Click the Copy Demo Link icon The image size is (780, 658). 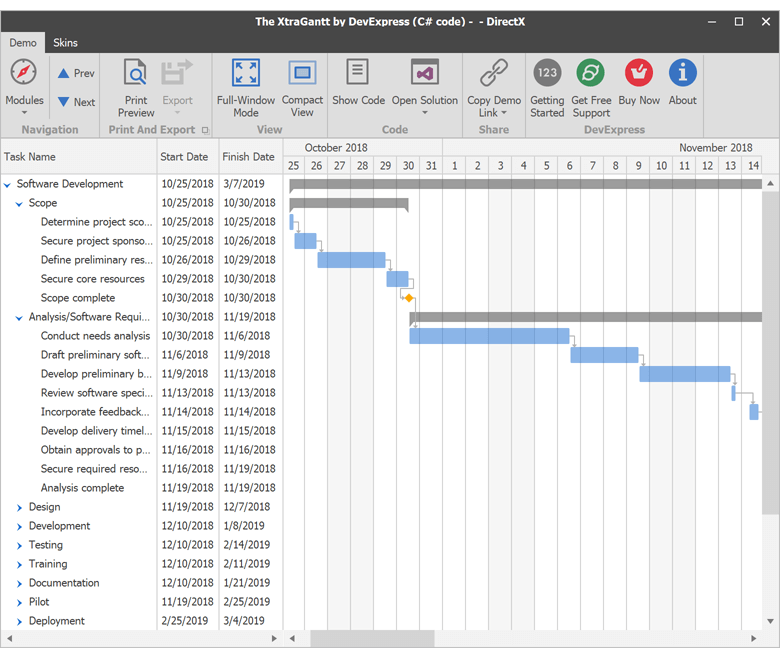pyautogui.click(x=493, y=73)
